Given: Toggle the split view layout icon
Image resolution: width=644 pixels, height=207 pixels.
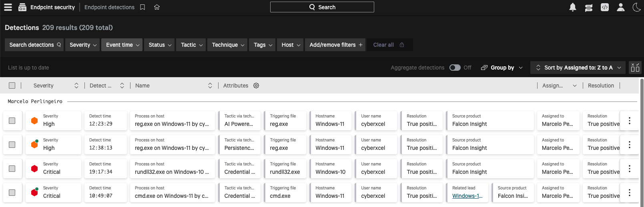Looking at the screenshot, I should click(x=635, y=68).
